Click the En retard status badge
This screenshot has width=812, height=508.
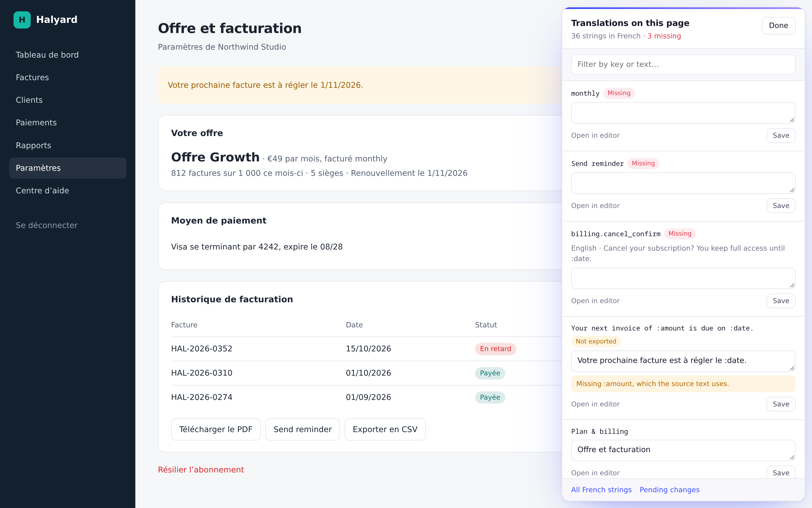pos(495,349)
